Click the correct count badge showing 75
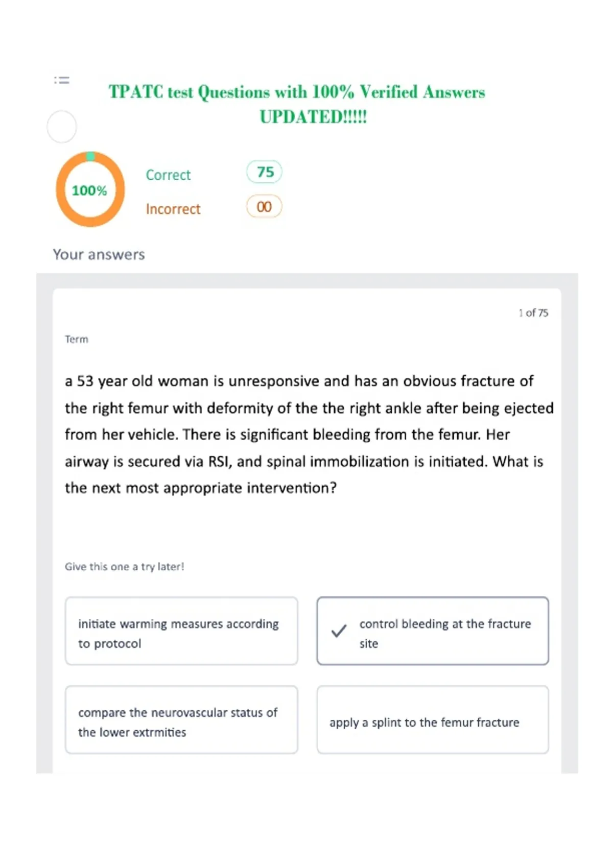This screenshot has width=613, height=868. 264,172
